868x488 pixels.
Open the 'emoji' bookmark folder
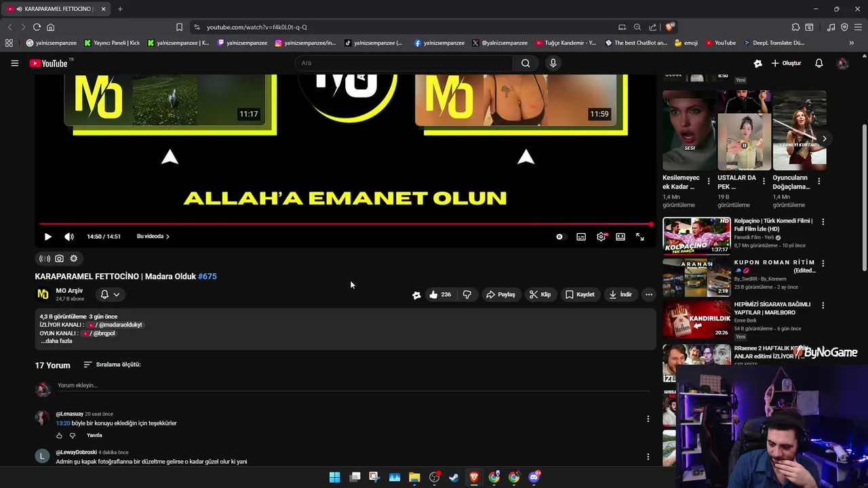tap(686, 43)
